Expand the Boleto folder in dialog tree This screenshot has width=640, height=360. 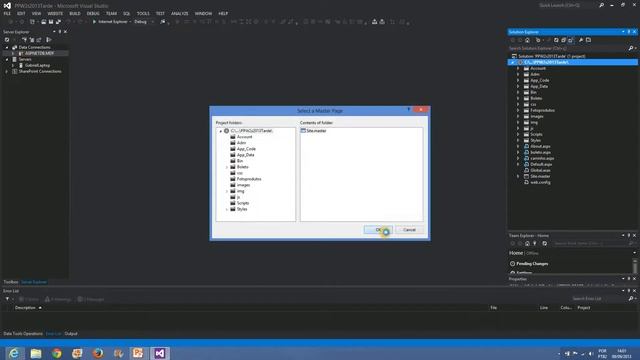227,167
